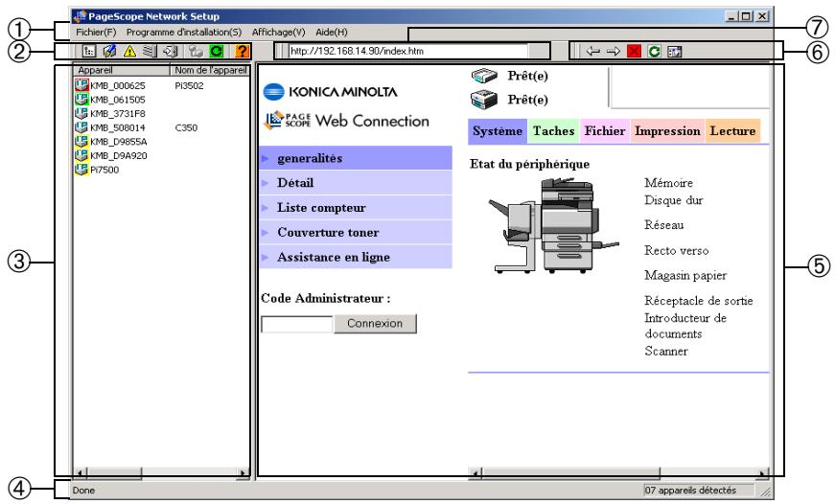Click the PageScope Web Connection logo
The height and width of the screenshot is (504, 835).
coord(347,121)
